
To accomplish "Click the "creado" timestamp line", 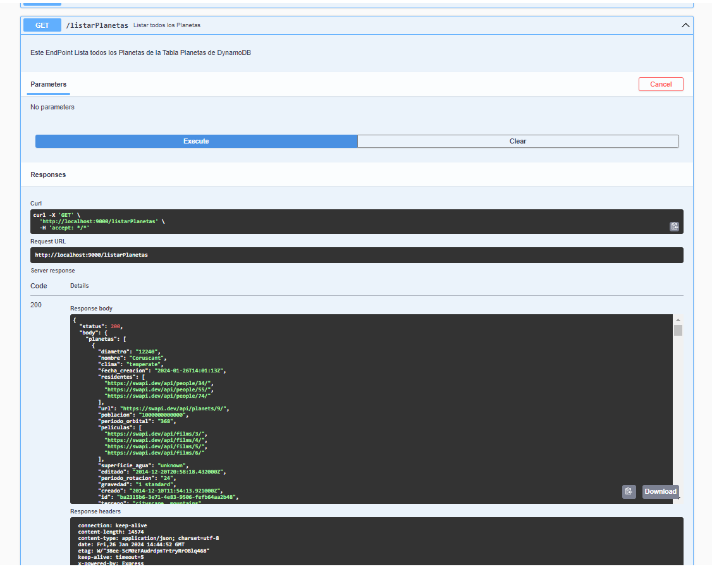I will [x=161, y=491].
